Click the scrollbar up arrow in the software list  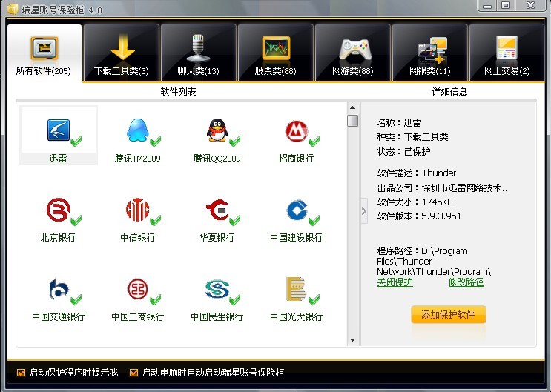(352, 107)
